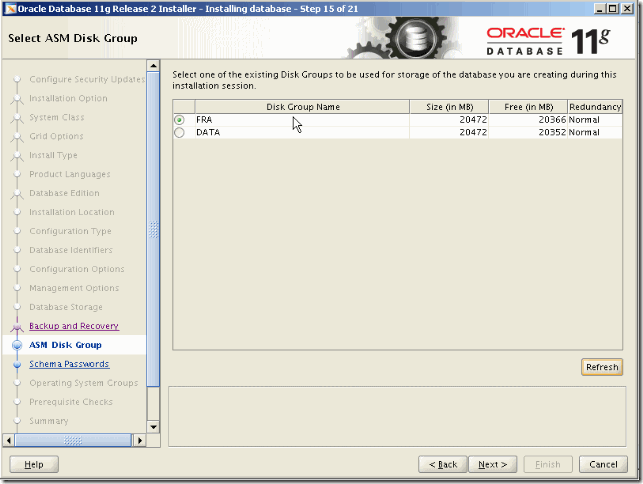Select the FRA disk group radio button
Screen dimensions: 643x484
(179, 120)
